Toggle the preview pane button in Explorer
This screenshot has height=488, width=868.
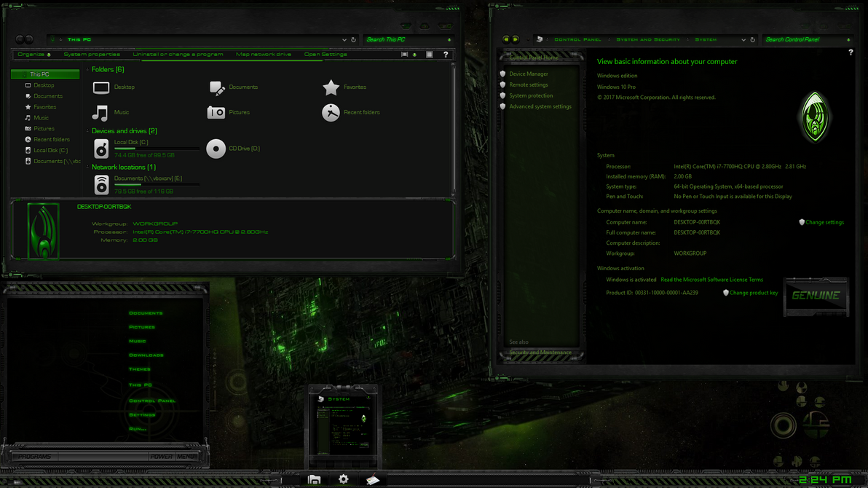430,55
